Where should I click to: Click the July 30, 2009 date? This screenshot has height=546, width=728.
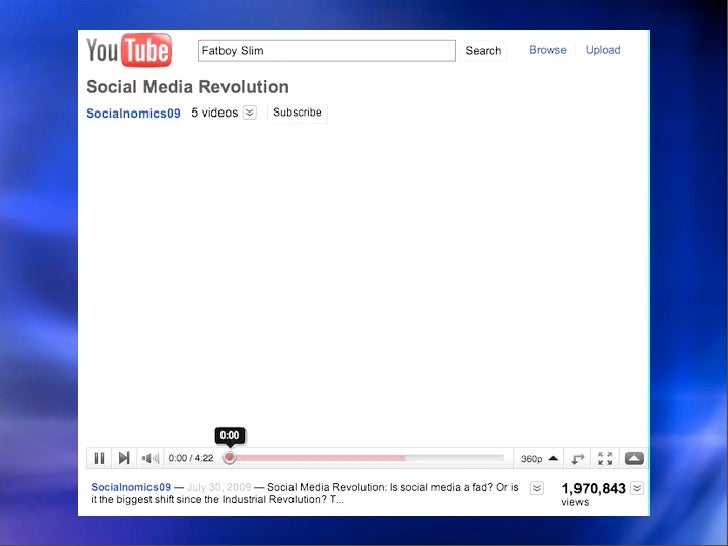tap(219, 487)
